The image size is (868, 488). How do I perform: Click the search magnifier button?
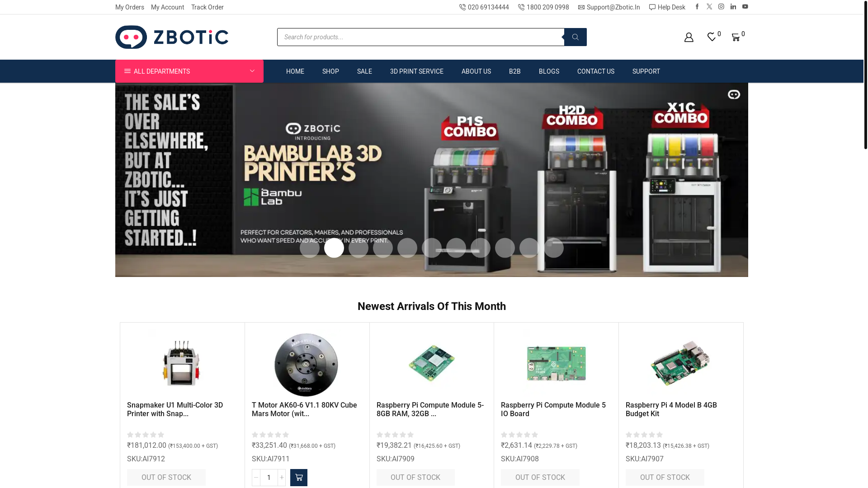coord(576,37)
